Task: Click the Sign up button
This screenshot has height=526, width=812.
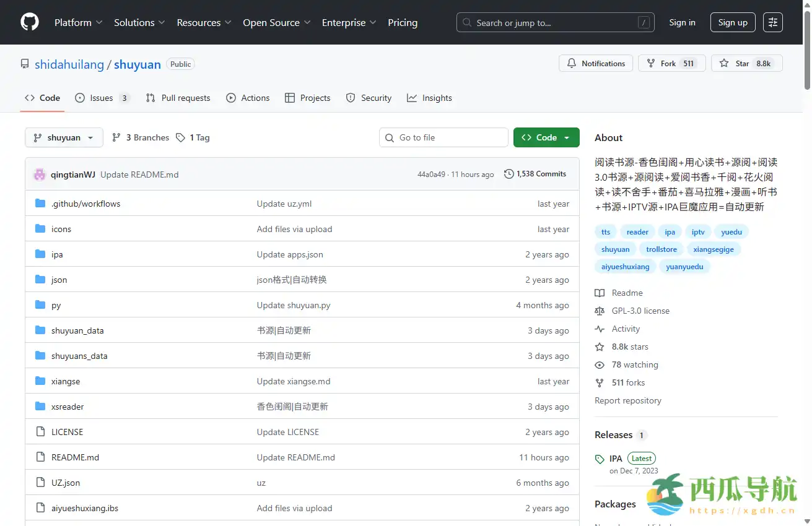Action: pyautogui.click(x=732, y=22)
